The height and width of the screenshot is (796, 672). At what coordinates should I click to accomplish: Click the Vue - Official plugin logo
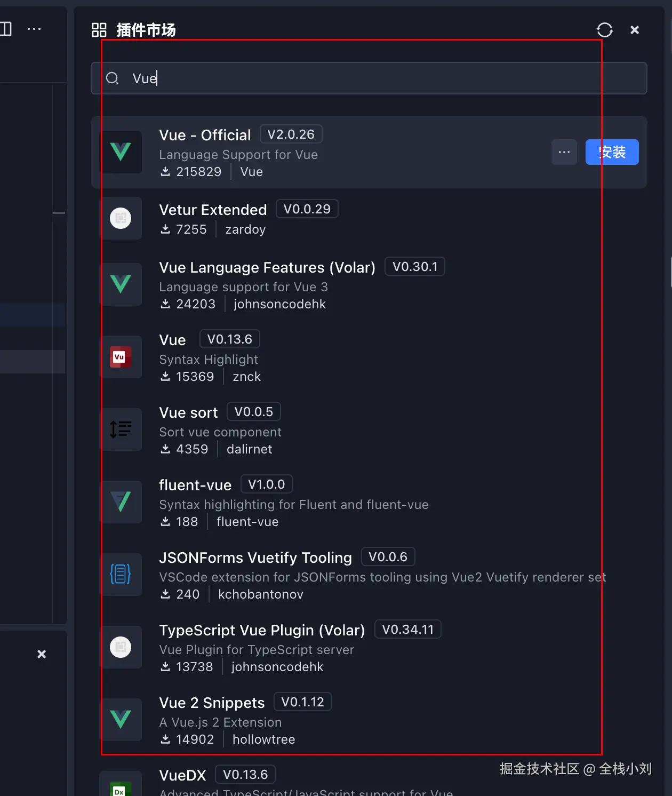(121, 152)
